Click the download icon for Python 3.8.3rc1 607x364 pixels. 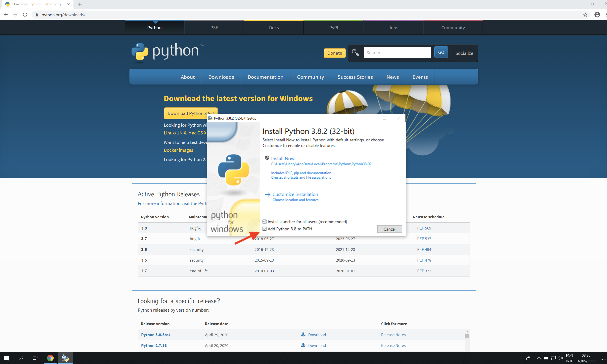tap(303, 335)
